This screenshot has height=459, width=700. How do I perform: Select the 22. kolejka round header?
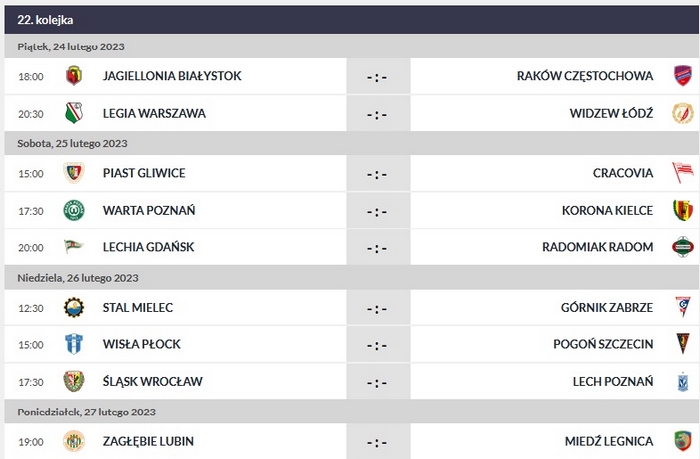pyautogui.click(x=45, y=20)
